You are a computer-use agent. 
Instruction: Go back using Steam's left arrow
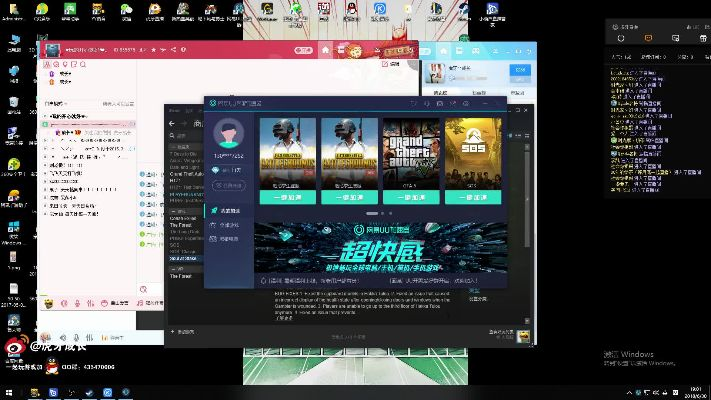[171, 123]
